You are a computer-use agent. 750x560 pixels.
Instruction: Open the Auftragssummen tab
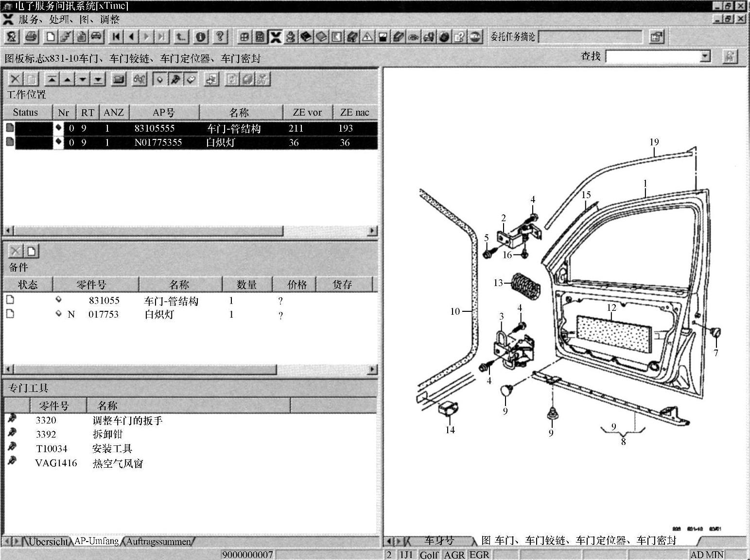[x=158, y=541]
